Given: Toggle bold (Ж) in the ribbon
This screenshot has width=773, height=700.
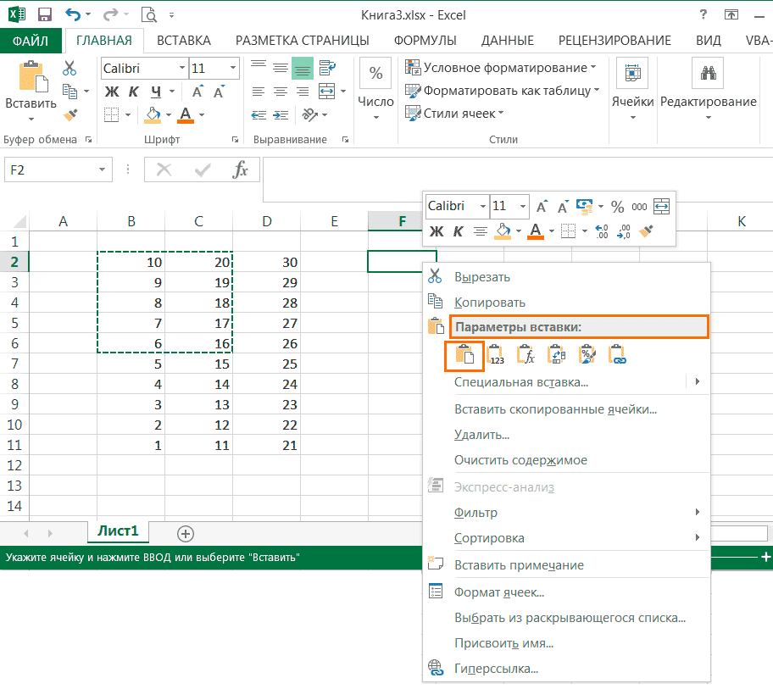Looking at the screenshot, I should click(x=112, y=92).
